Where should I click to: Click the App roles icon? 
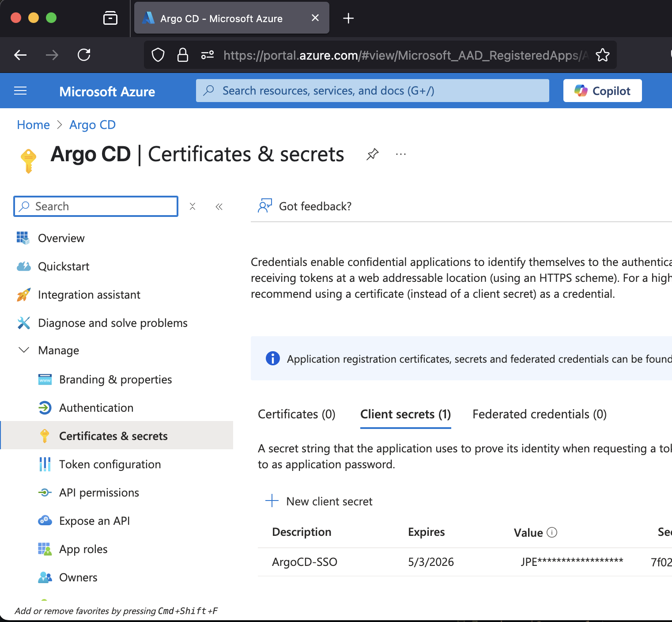click(45, 549)
